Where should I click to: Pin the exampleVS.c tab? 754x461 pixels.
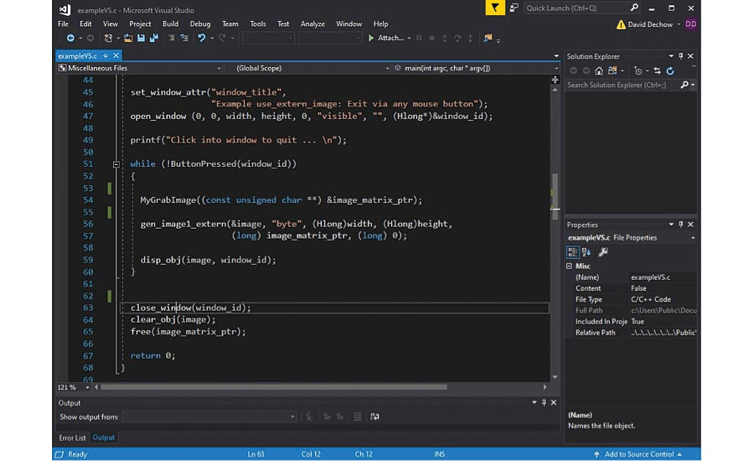pyautogui.click(x=105, y=56)
